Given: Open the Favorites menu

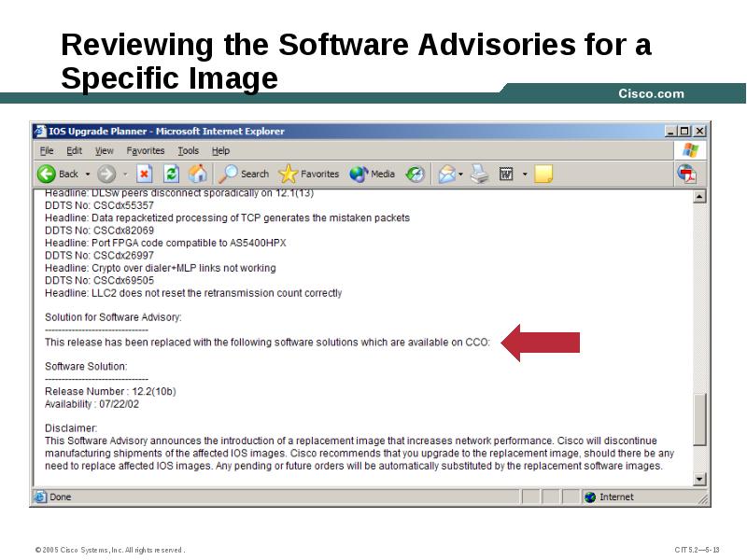Looking at the screenshot, I should coord(146,151).
